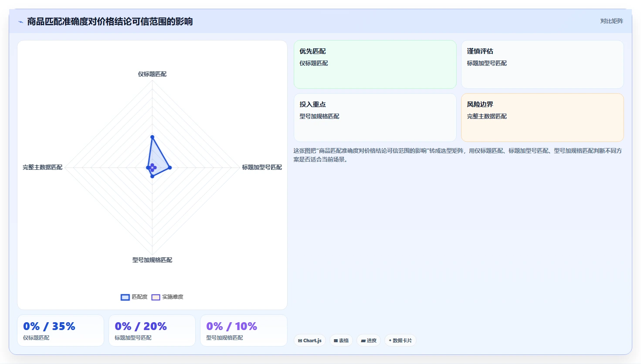
Task: Click the radar axis label 完整主数据匹配
Action: click(x=42, y=167)
